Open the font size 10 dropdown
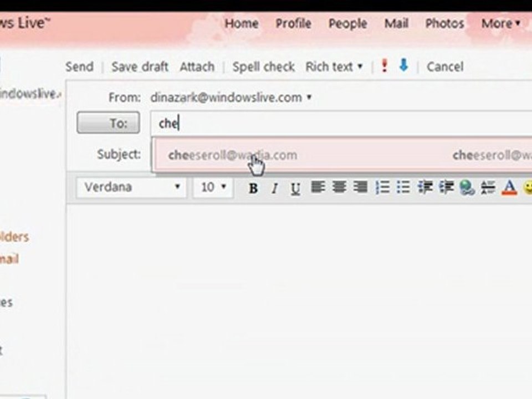The height and width of the screenshot is (399, 532). click(x=213, y=187)
